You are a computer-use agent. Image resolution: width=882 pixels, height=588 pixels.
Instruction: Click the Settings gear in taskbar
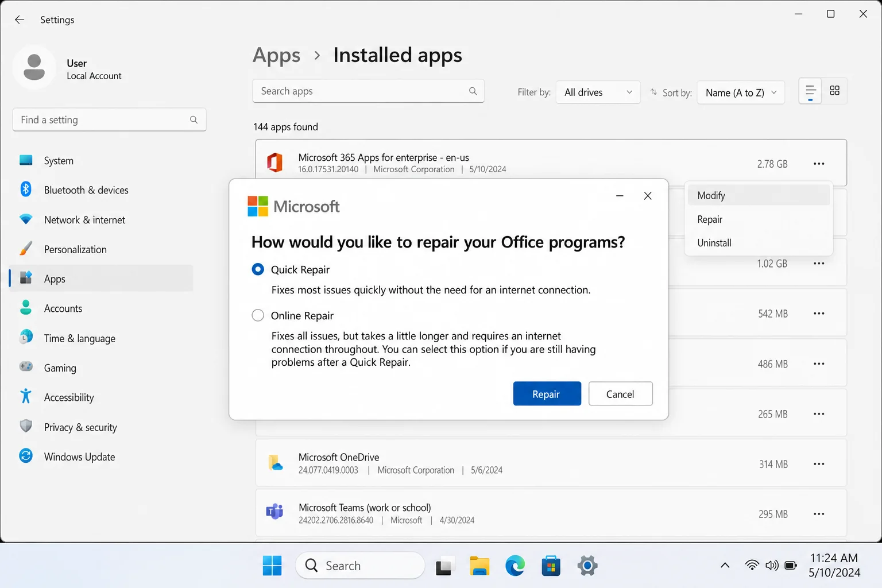(587, 566)
